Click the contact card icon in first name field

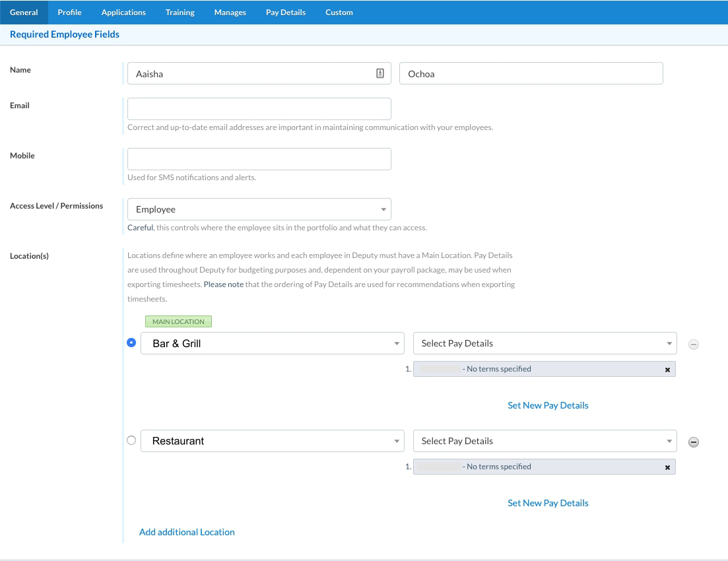(380, 74)
